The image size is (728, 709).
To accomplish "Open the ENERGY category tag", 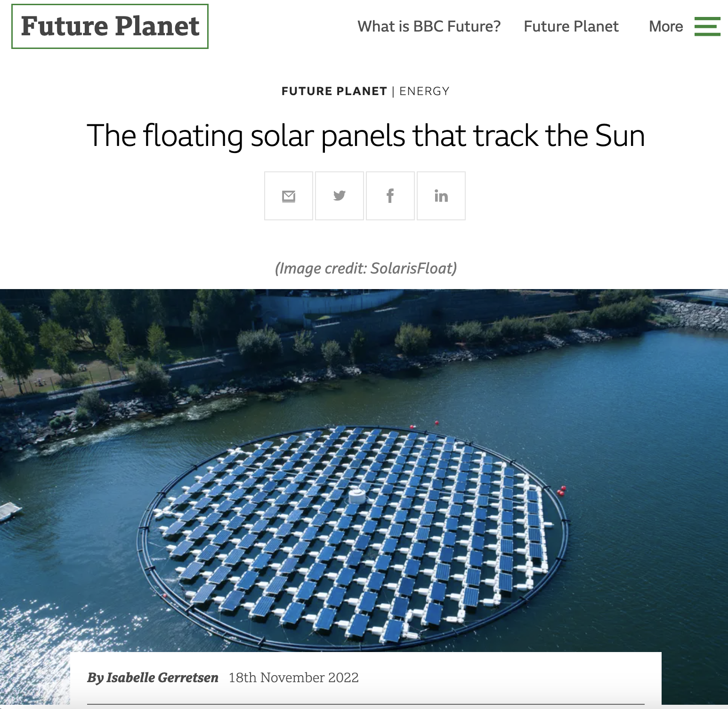I will (424, 91).
